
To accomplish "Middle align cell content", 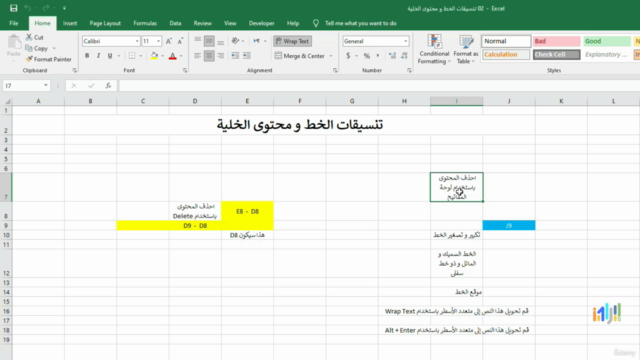I will point(209,41).
